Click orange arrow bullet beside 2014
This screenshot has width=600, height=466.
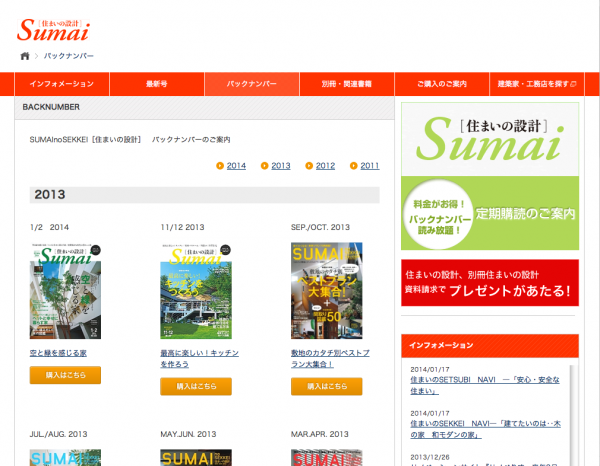point(220,165)
